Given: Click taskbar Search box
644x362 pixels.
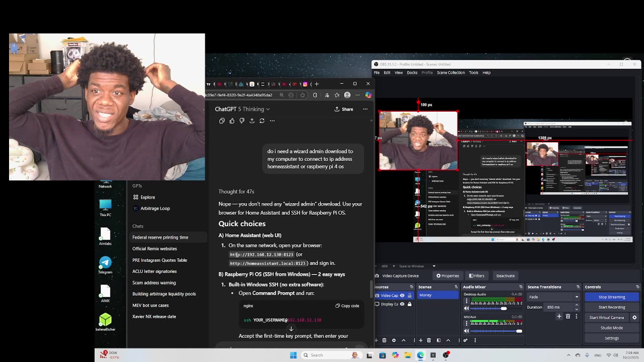Looking at the screenshot, I should coord(331,355).
